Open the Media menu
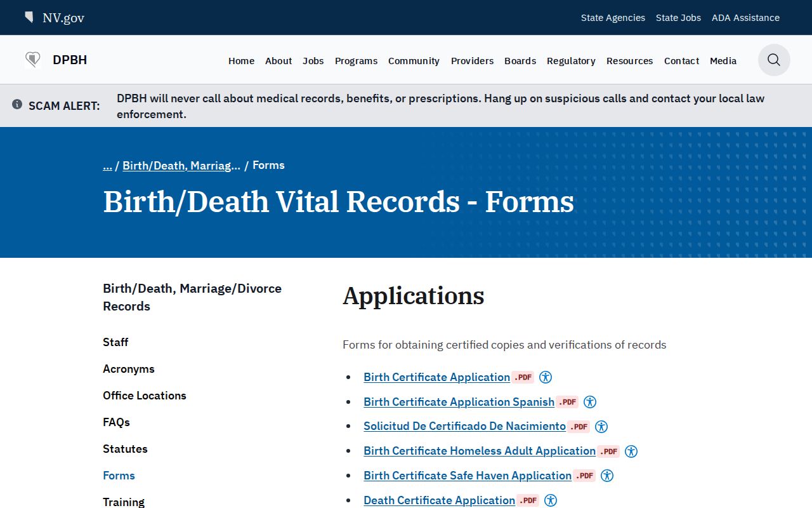Viewport: 812px width, 508px height. (x=723, y=61)
